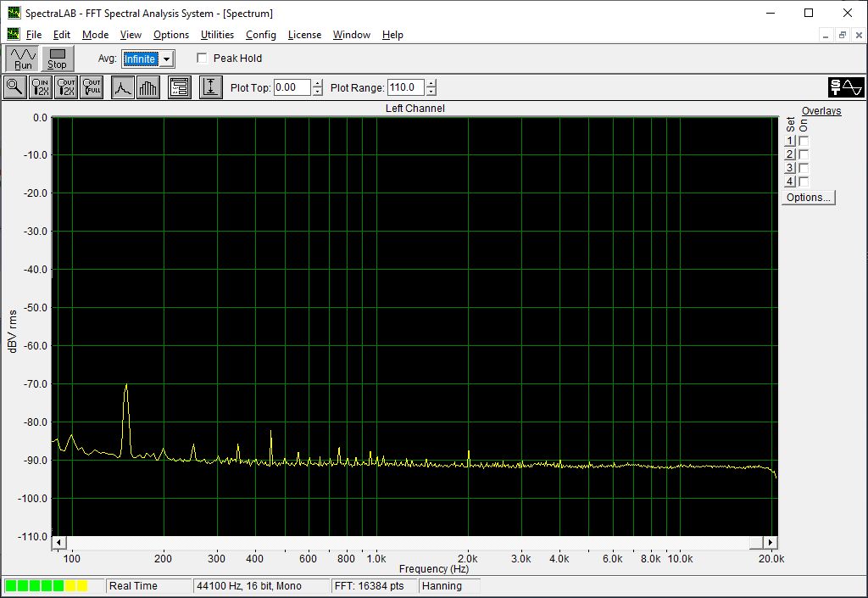The height and width of the screenshot is (598, 868).
Task: Open the Options menu
Action: (x=171, y=34)
